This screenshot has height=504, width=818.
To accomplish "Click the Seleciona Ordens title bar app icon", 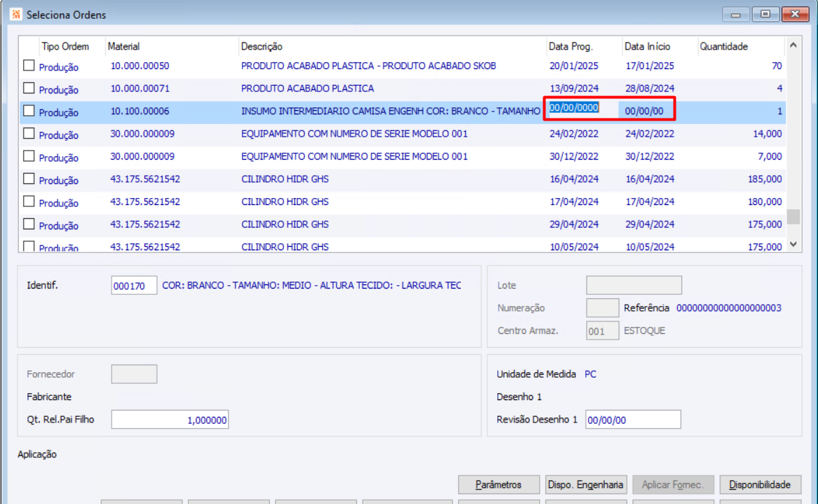I will [x=15, y=14].
